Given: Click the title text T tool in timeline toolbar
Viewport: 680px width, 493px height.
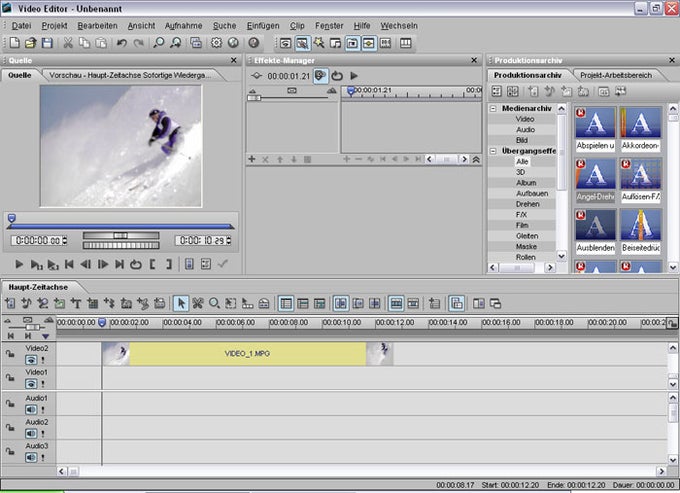Looking at the screenshot, I should click(x=76, y=304).
